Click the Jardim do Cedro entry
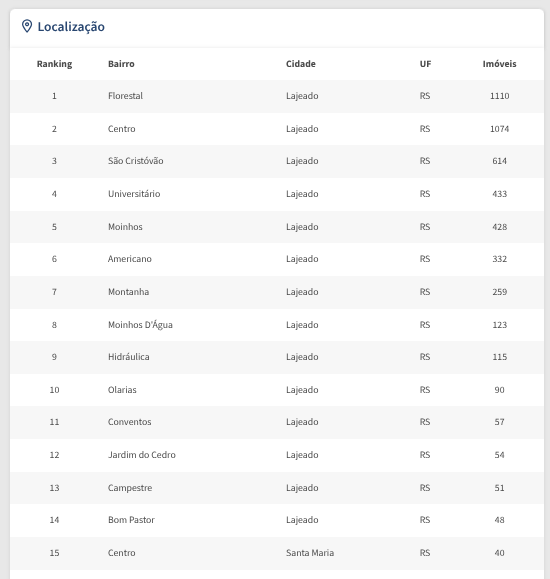550x579 pixels. coord(142,455)
